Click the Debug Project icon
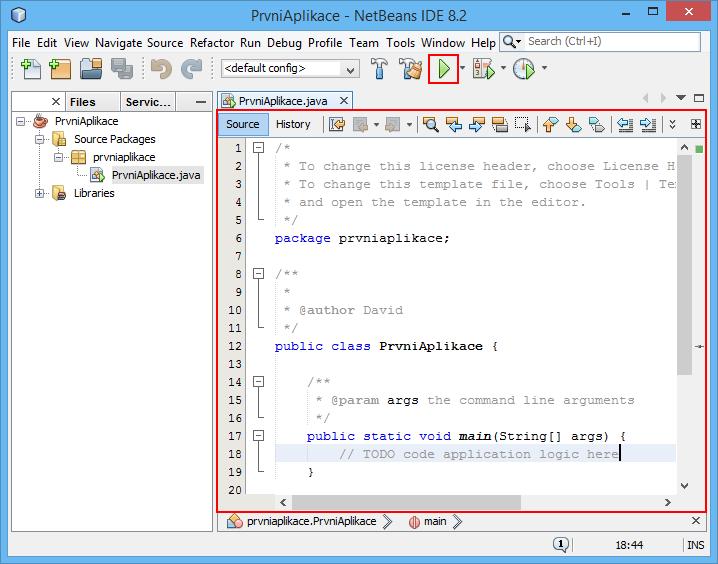Screen dimensions: 718x564 [484, 69]
